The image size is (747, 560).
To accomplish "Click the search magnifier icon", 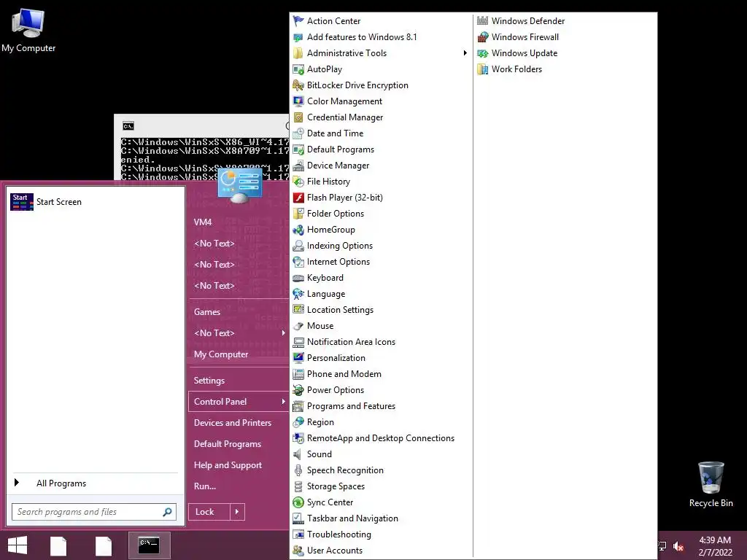I will (x=167, y=512).
